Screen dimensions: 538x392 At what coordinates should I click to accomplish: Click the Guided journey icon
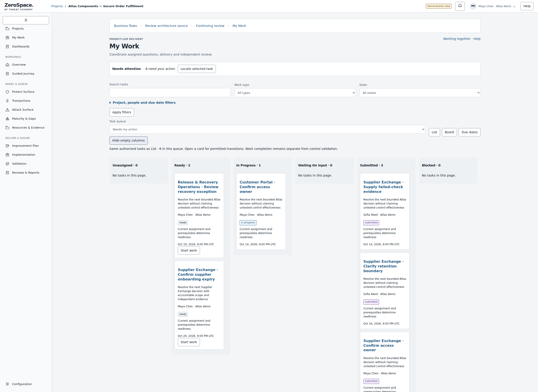7,73
